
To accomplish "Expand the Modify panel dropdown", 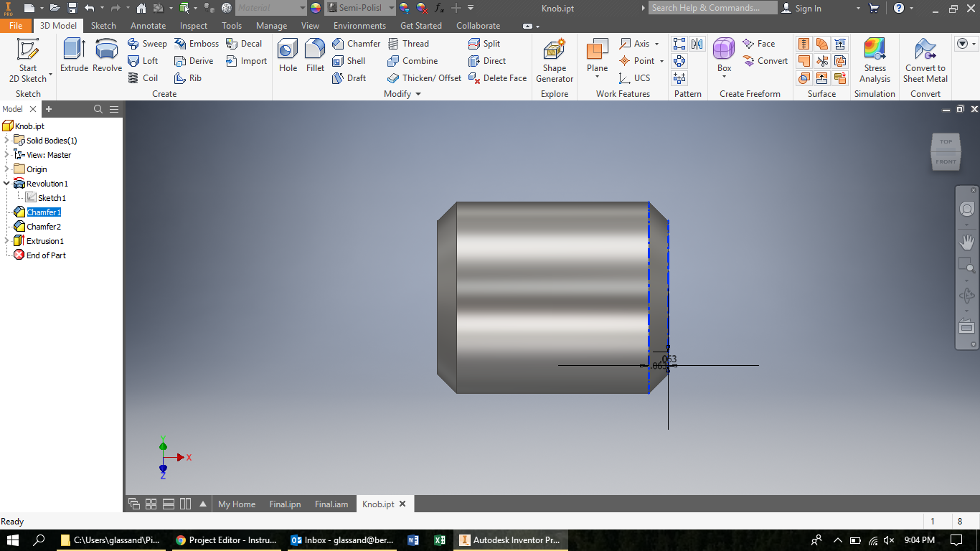I will pyautogui.click(x=418, y=94).
